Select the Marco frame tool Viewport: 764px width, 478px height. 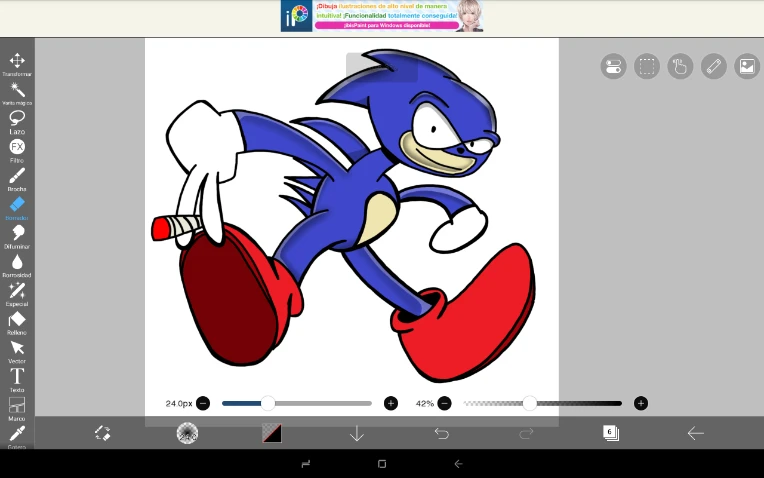point(17,409)
